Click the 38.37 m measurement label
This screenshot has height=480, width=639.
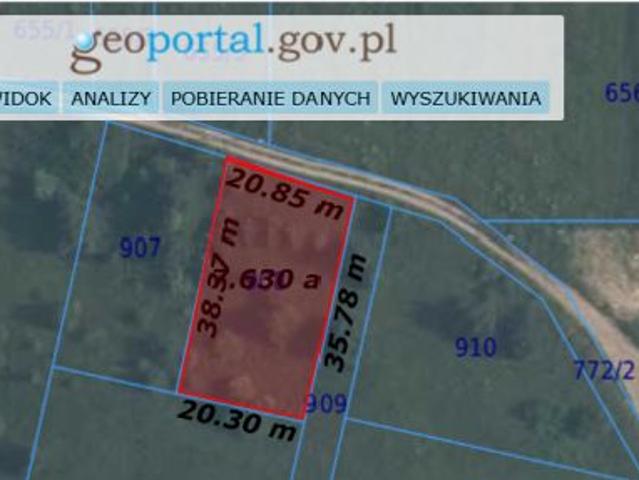click(217, 278)
